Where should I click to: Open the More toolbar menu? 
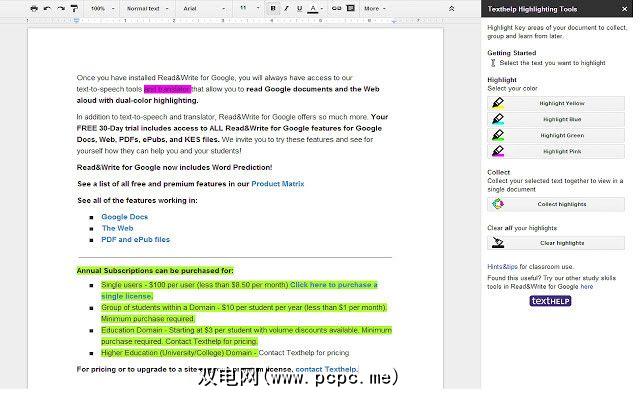(375, 8)
